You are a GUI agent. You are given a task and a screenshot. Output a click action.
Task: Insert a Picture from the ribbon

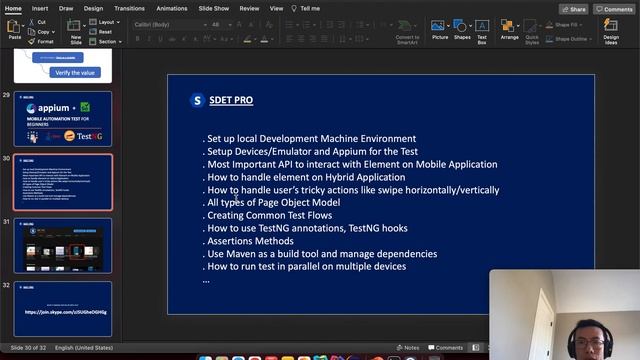click(438, 26)
